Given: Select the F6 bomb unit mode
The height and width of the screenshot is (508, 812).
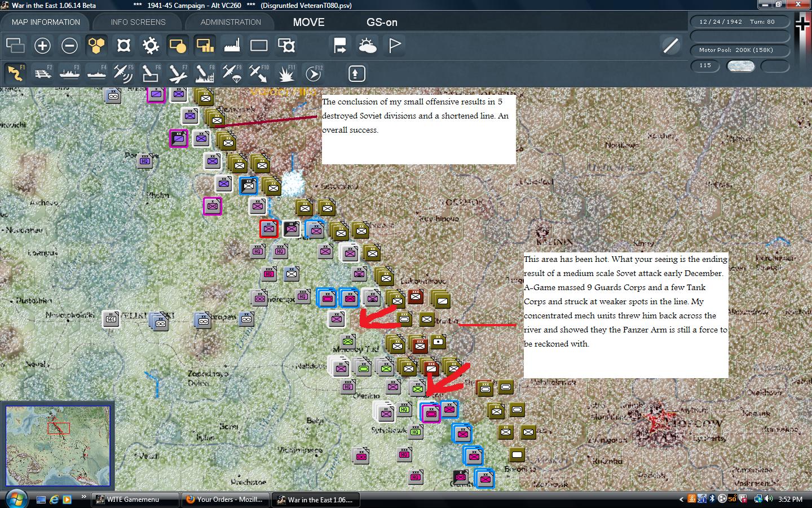Looking at the screenshot, I should pos(151,73).
